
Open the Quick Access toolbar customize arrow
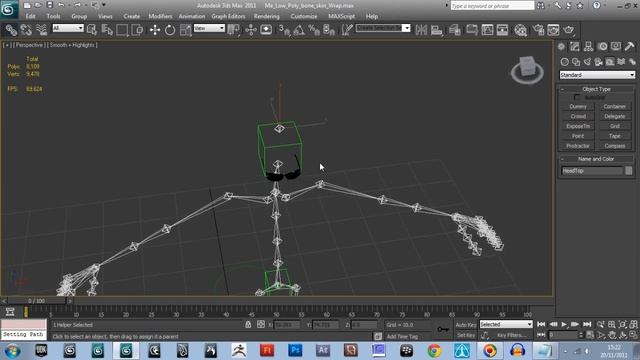coord(104,5)
